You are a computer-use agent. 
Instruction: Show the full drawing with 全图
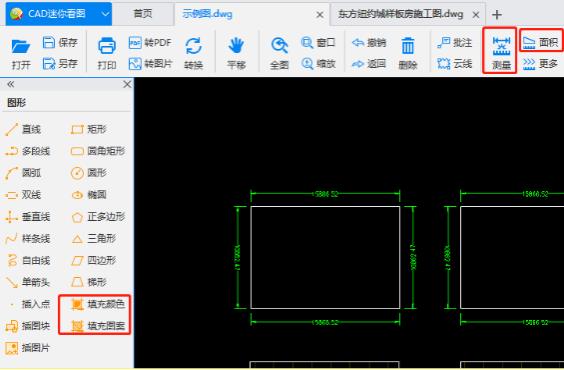pyautogui.click(x=279, y=54)
